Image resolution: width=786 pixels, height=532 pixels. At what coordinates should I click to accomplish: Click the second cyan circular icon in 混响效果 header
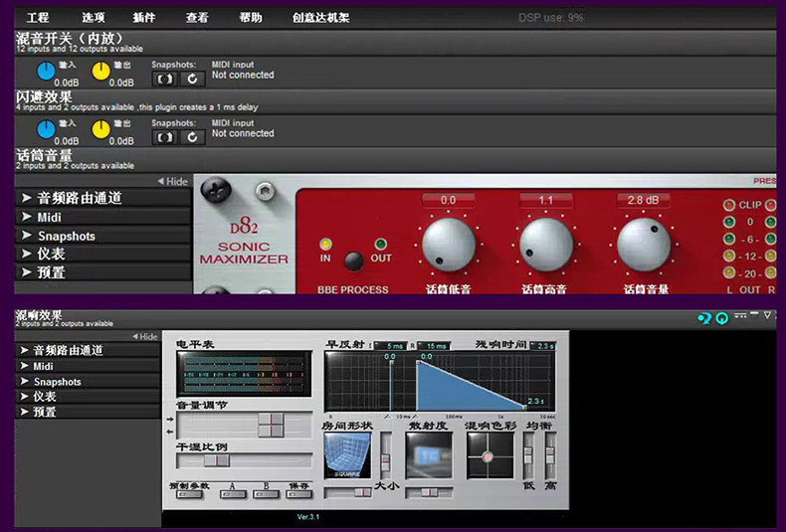coord(722,318)
